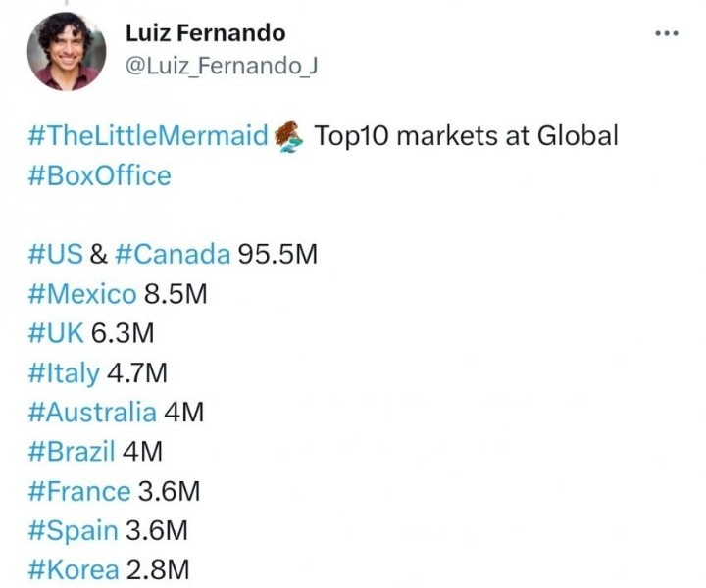Open the #France hashtag
This screenshot has width=706, height=588.
(79, 490)
